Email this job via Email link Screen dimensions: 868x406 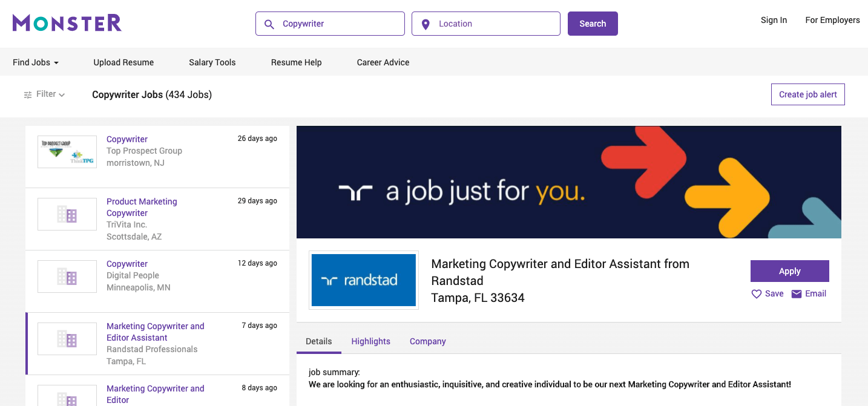[x=815, y=294]
